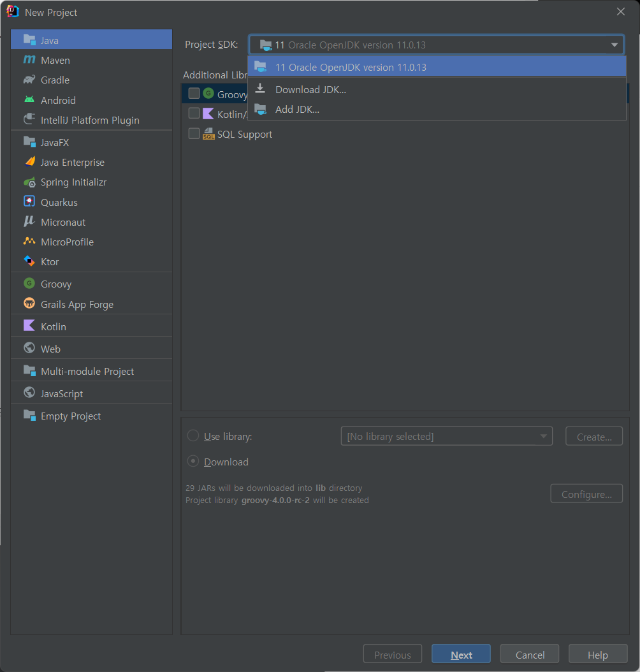Image resolution: width=640 pixels, height=672 pixels.
Task: Click the Configure... button
Action: 586,494
